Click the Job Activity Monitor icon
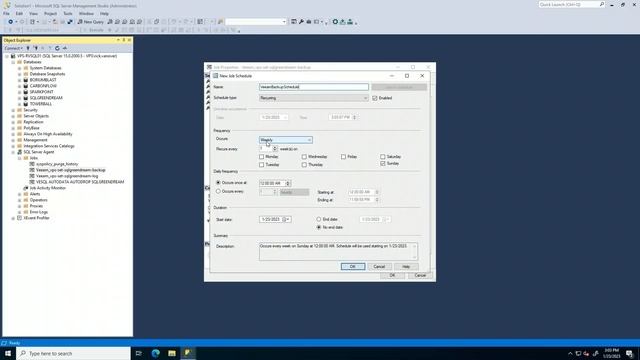The width and height of the screenshot is (640, 360). (x=26, y=188)
